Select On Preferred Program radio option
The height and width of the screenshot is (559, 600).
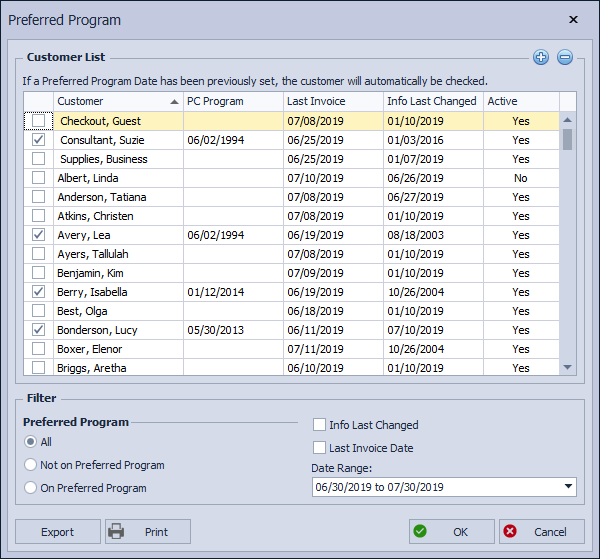[31, 488]
